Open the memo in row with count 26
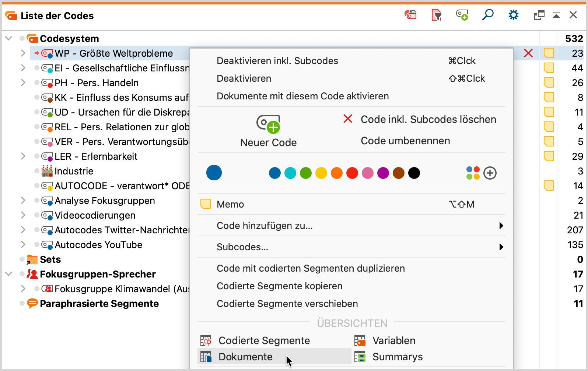Screen dimensions: 588x371 click(x=549, y=83)
